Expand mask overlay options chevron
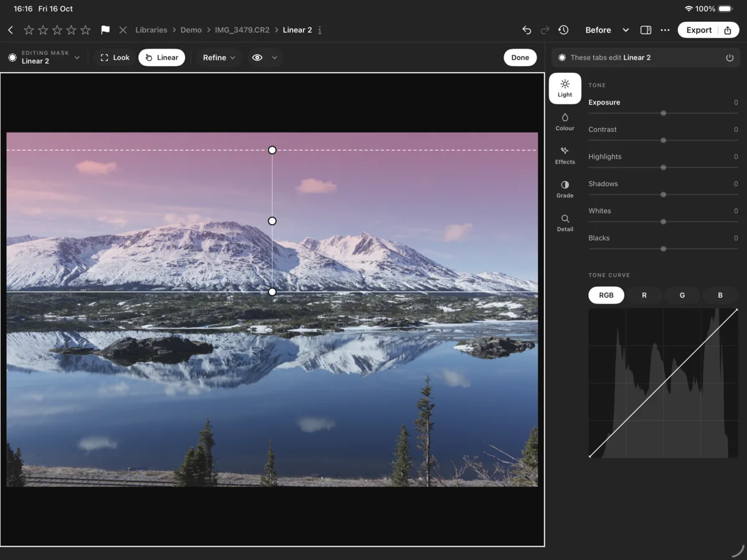Image resolution: width=747 pixels, height=560 pixels. coord(275,57)
